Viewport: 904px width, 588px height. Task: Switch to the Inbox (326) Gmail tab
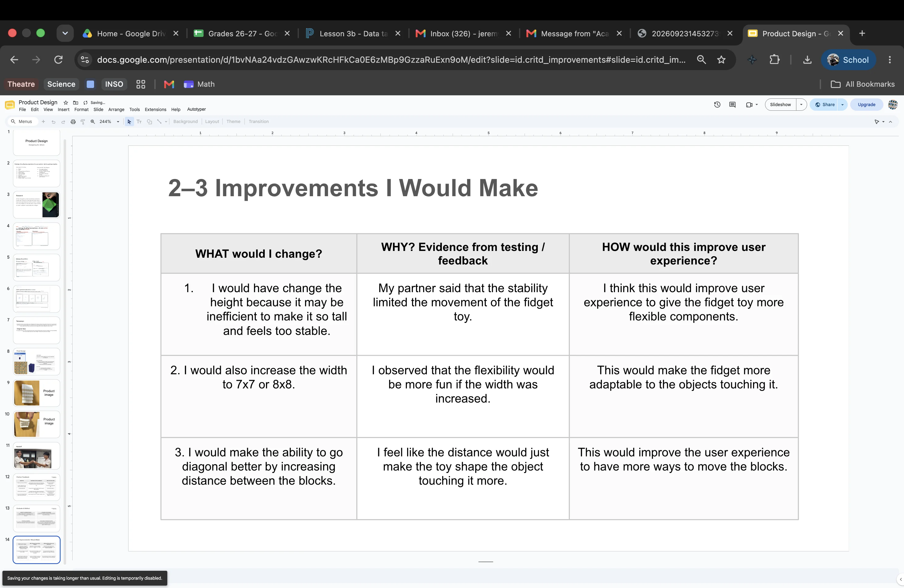point(463,34)
